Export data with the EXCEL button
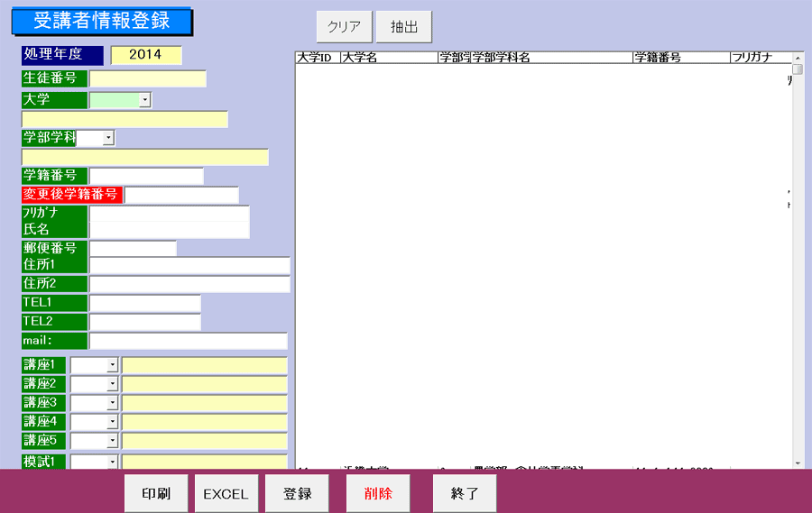 (x=226, y=493)
